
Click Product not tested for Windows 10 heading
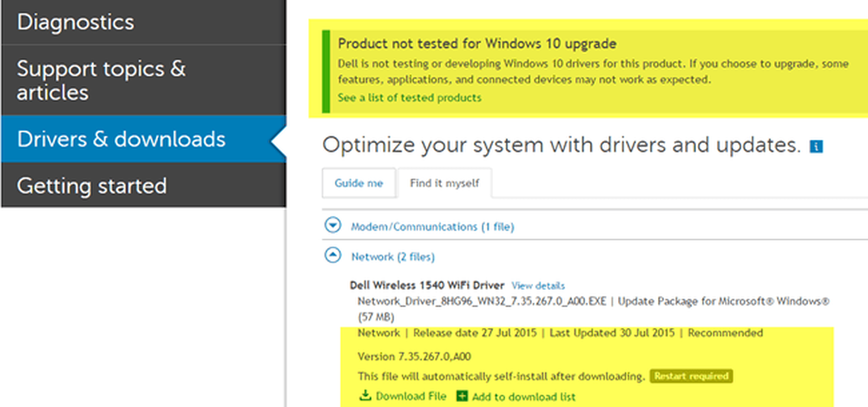point(477,43)
